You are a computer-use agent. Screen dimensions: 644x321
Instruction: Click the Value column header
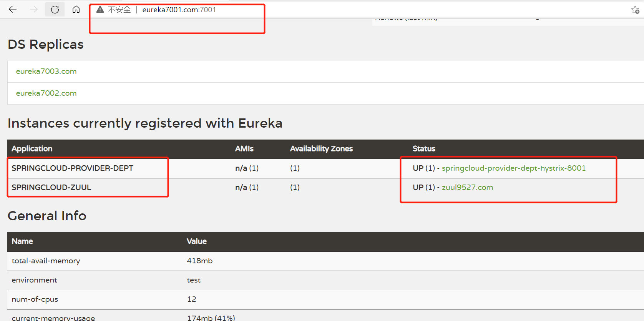[x=197, y=241]
